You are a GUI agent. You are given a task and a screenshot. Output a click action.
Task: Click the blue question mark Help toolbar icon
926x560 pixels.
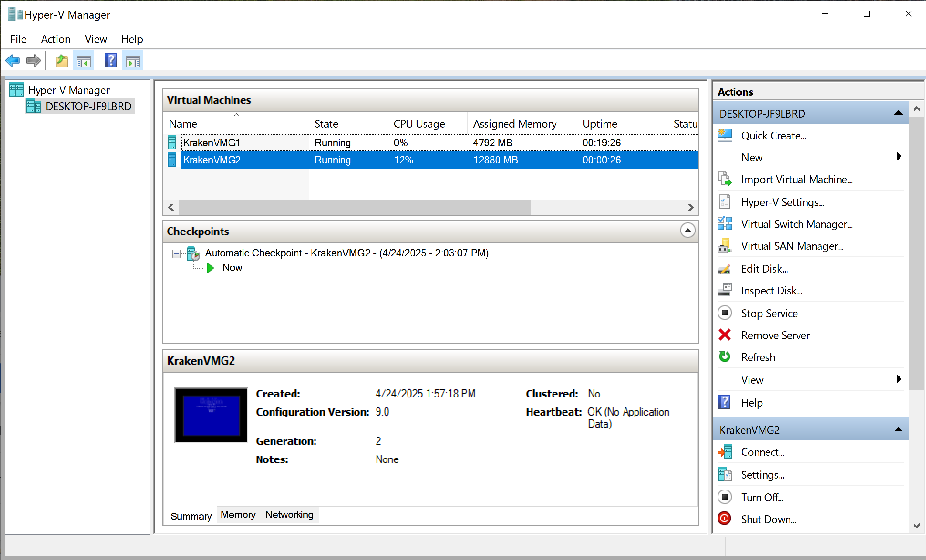(111, 60)
